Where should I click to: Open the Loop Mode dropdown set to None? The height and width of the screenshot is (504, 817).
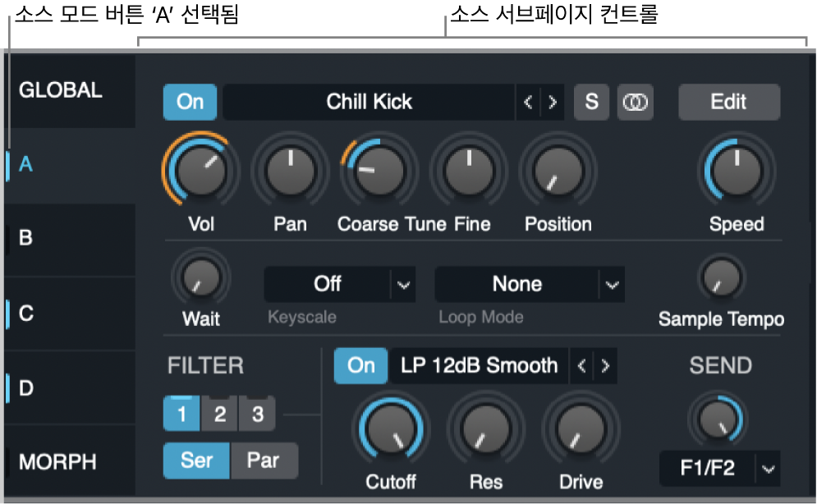tap(530, 284)
